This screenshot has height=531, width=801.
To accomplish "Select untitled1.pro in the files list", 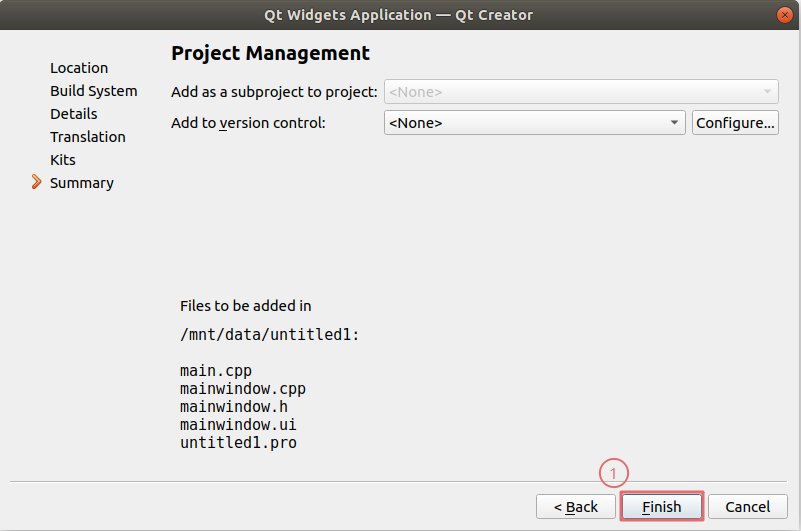I will pyautogui.click(x=238, y=443).
